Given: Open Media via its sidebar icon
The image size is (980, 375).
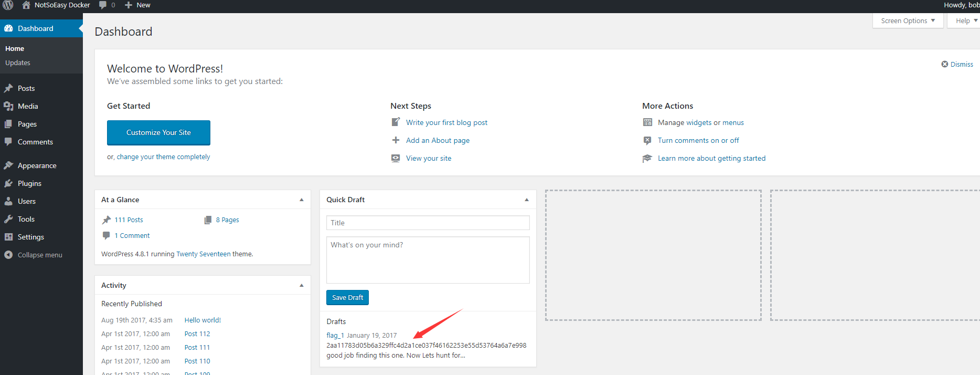Looking at the screenshot, I should pyautogui.click(x=8, y=106).
